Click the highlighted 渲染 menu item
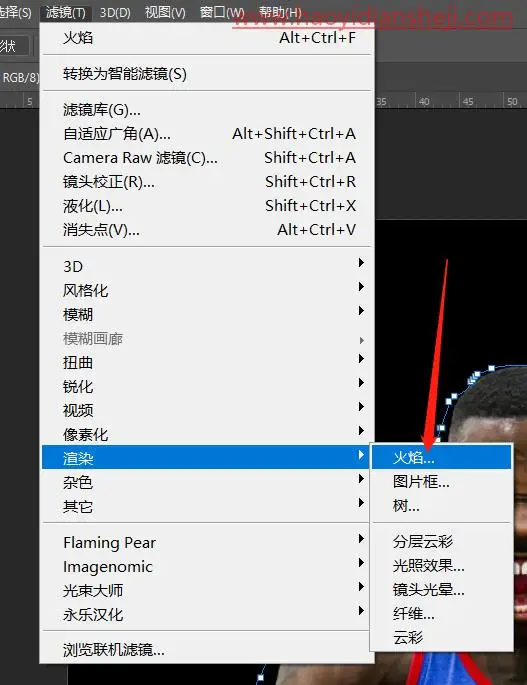This screenshot has width=527, height=685. click(x=206, y=457)
